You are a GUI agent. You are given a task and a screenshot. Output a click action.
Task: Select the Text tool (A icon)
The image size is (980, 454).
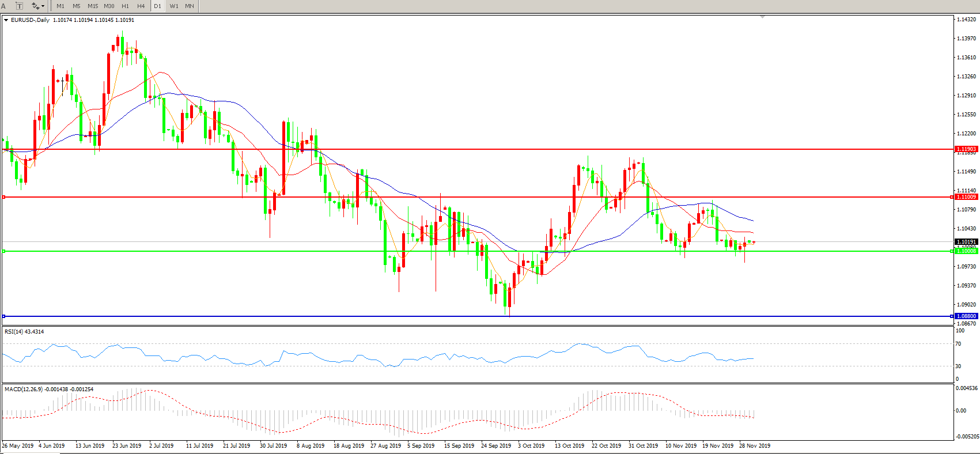pyautogui.click(x=3, y=6)
